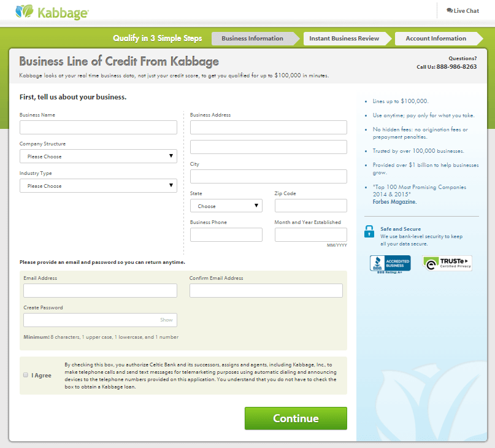495x448 pixels.
Task: Click the Kabbage leaf logo
Action: point(25,12)
